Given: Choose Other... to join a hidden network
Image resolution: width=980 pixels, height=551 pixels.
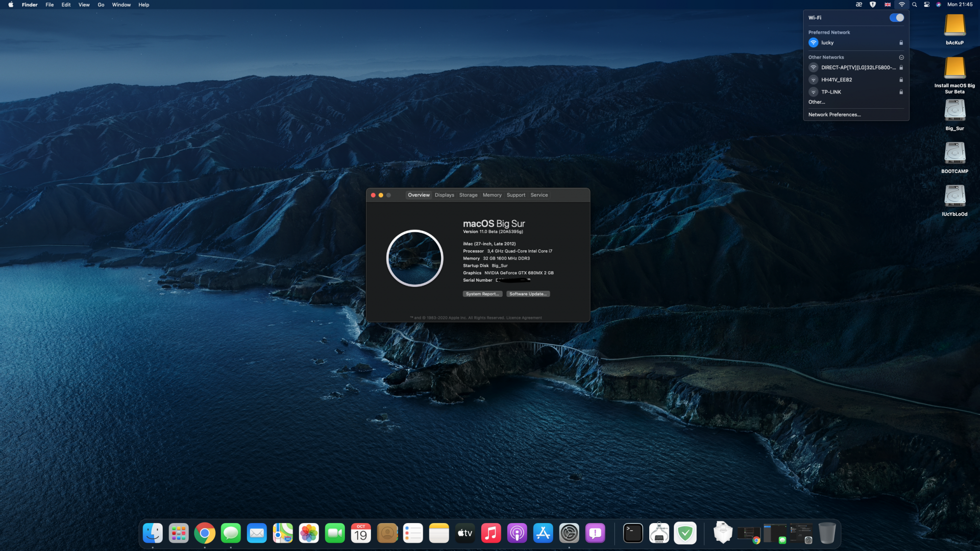Looking at the screenshot, I should pos(817,102).
